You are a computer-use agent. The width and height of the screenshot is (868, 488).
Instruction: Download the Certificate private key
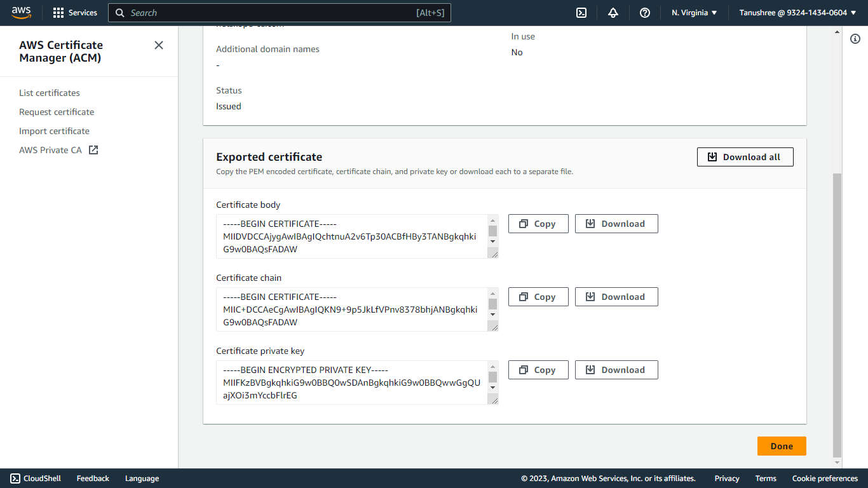coord(616,370)
